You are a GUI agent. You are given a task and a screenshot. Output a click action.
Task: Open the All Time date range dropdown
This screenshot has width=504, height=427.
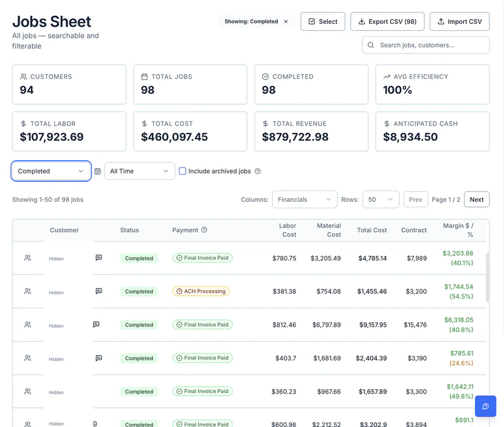(x=139, y=171)
